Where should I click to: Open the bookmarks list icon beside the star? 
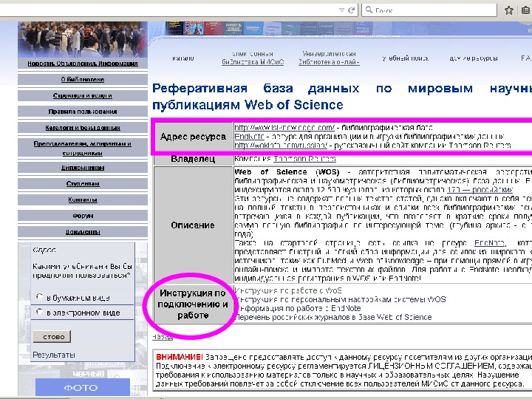[x=525, y=10]
